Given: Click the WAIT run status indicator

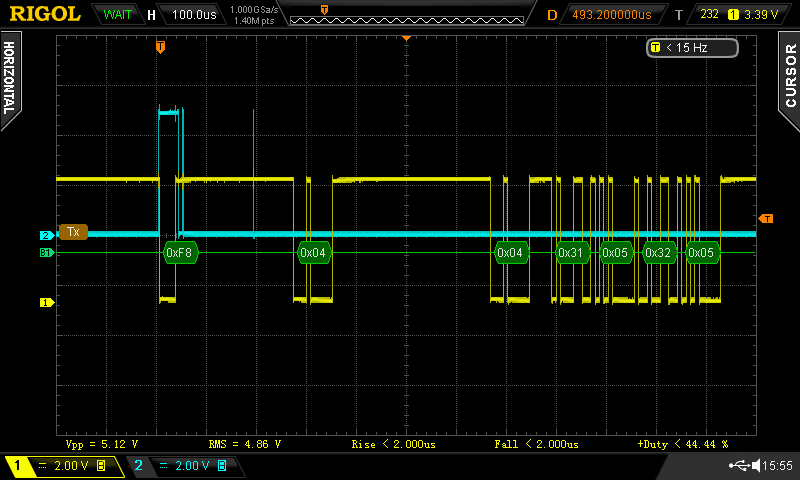Looking at the screenshot, I should coord(117,14).
